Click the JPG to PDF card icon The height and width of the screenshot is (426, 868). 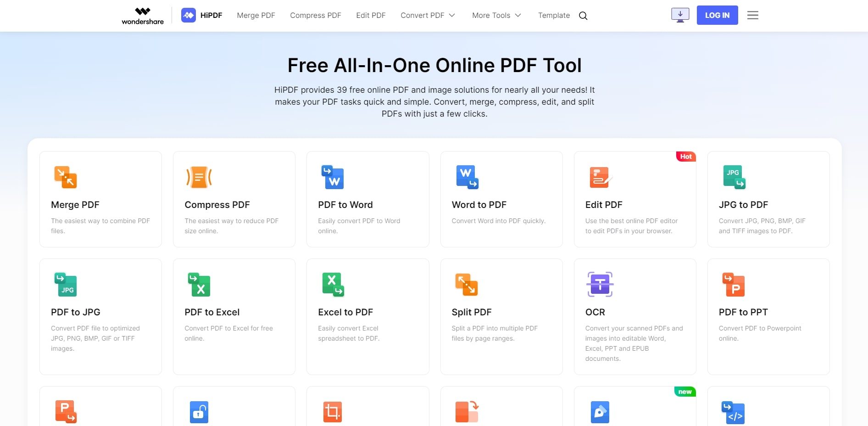pos(734,177)
